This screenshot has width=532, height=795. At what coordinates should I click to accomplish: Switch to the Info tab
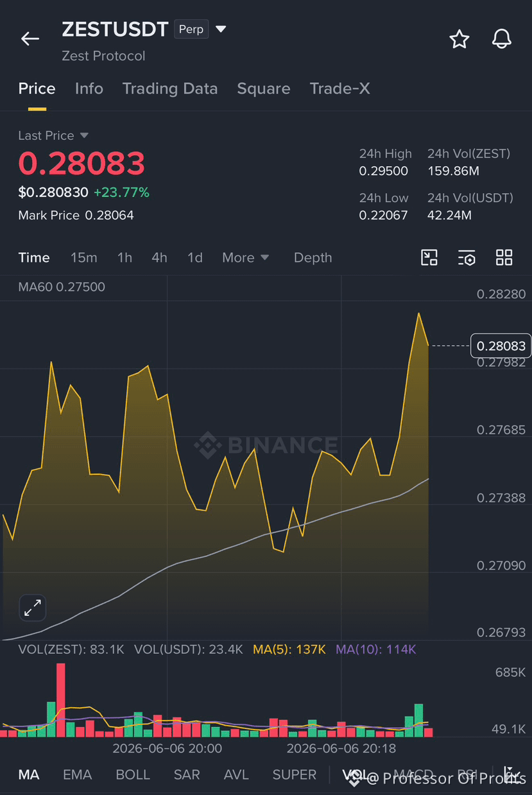pos(89,89)
